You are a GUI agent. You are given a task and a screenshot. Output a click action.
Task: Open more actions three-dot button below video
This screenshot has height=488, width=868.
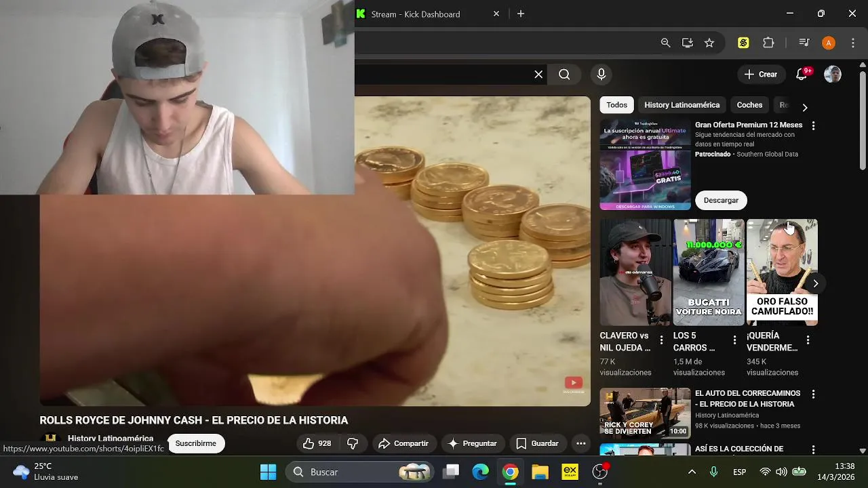[x=580, y=443]
